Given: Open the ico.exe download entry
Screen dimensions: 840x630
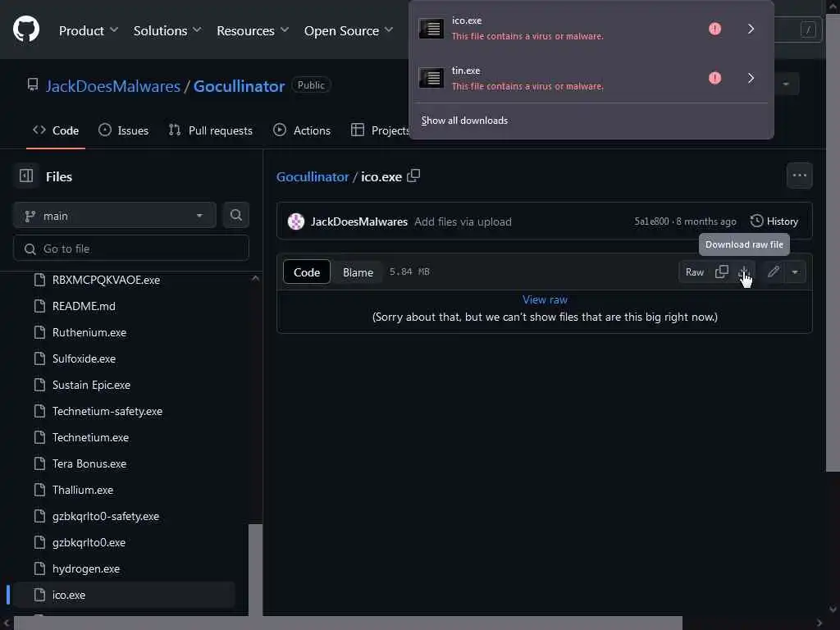Looking at the screenshot, I should tap(557, 29).
